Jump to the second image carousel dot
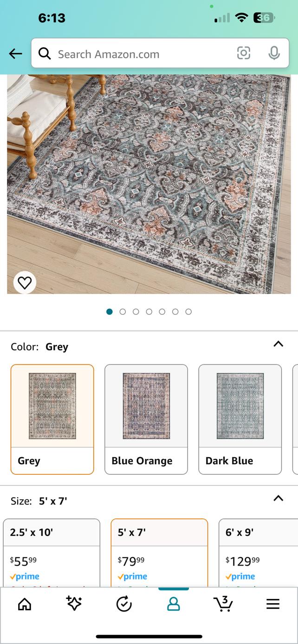This screenshot has height=644, width=298. tap(123, 312)
